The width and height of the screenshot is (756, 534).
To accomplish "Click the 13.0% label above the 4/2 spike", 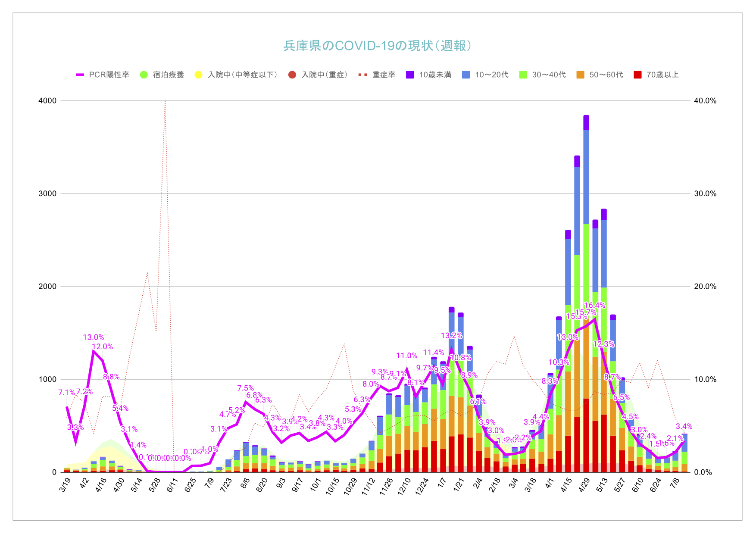I will pyautogui.click(x=93, y=337).
